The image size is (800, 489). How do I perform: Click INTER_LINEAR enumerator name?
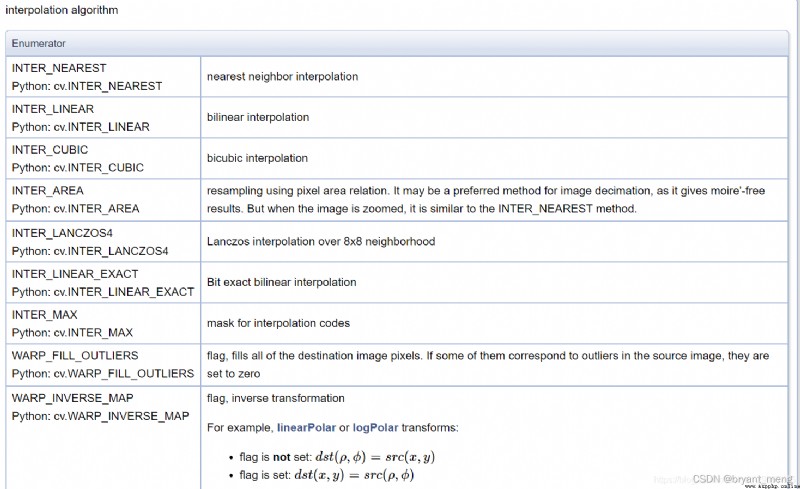[x=53, y=109]
